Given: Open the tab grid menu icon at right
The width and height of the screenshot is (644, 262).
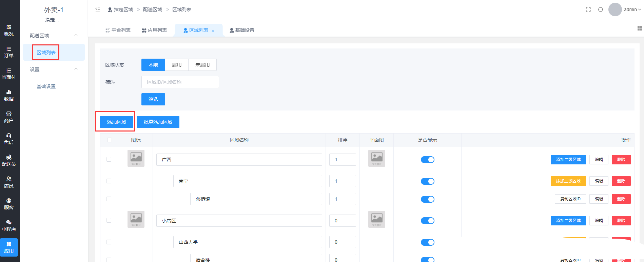Looking at the screenshot, I should point(640,28).
